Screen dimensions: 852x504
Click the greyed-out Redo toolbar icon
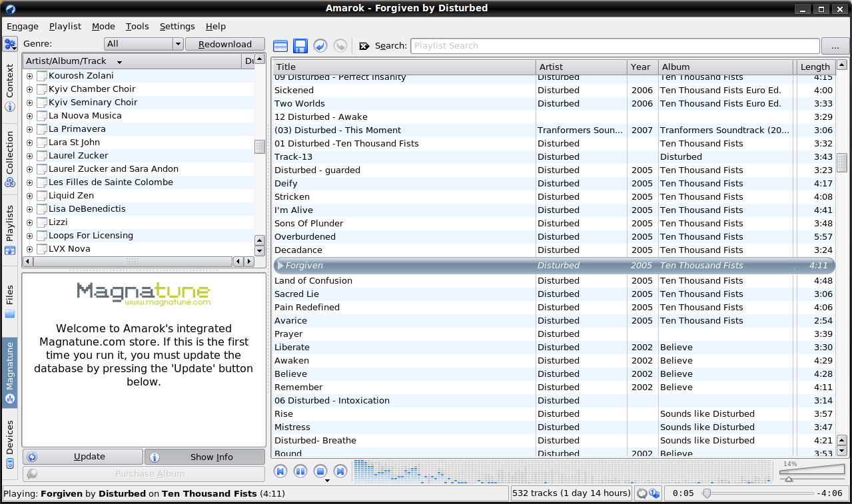coord(340,46)
